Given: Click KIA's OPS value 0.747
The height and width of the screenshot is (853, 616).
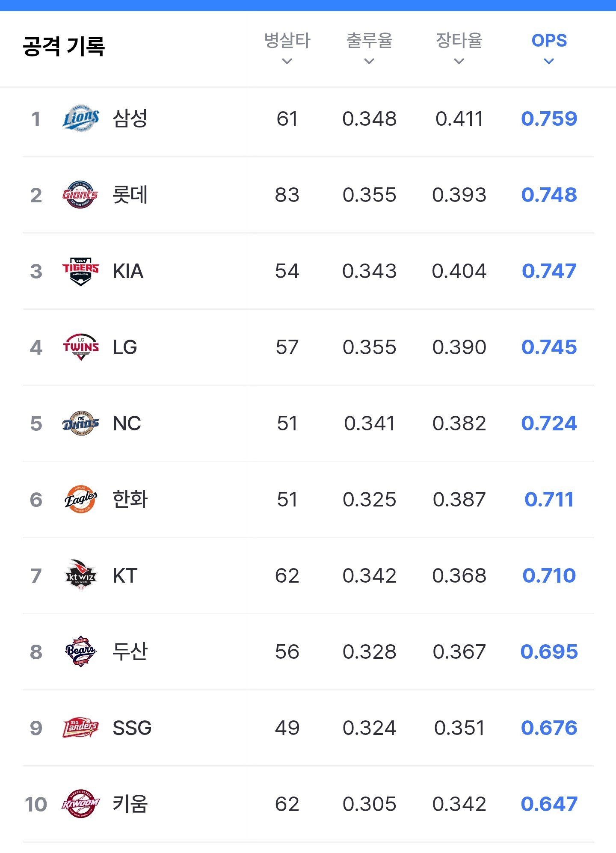Looking at the screenshot, I should click(549, 271).
